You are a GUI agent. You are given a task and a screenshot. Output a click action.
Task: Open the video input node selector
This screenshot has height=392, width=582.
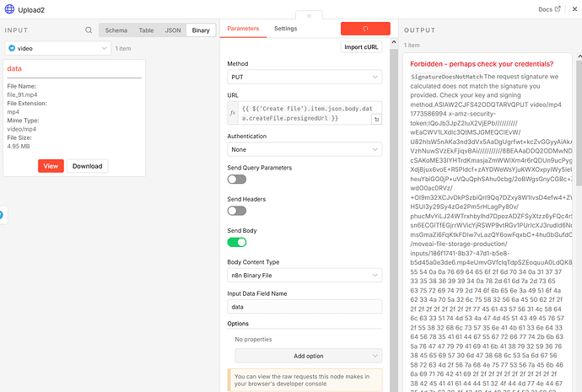[x=58, y=48]
